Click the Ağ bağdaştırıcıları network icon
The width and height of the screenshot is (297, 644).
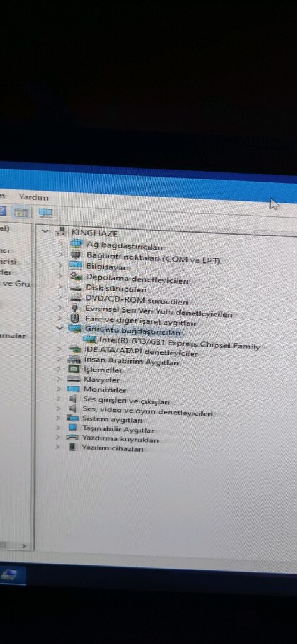coord(76,243)
